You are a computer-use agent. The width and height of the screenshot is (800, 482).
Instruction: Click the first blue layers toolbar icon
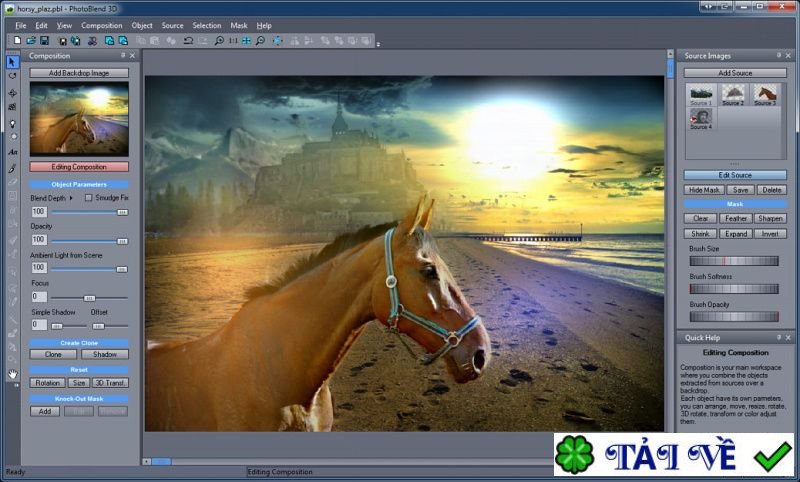109,40
